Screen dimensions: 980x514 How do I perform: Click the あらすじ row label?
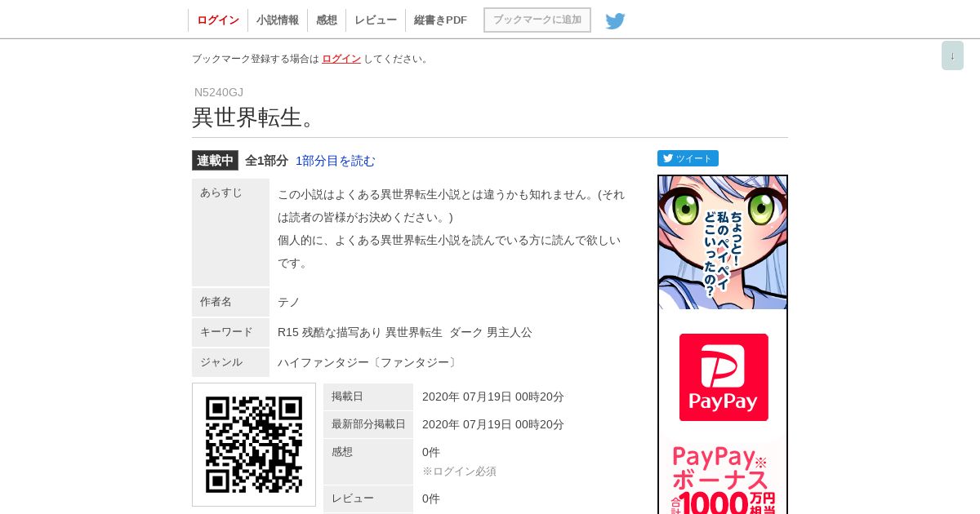click(x=230, y=233)
